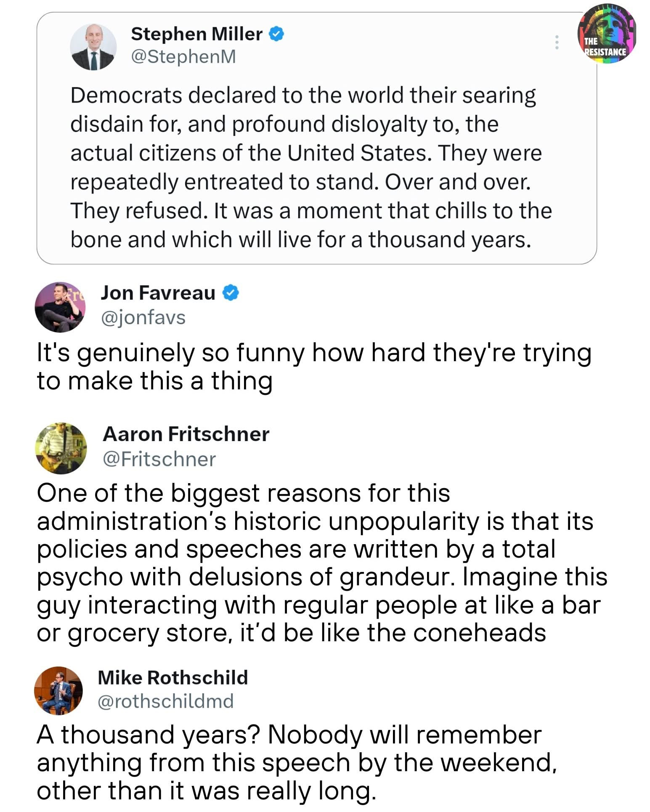The width and height of the screenshot is (650, 812).
Task: Click the Mike Rothschild display name
Action: coord(172,677)
